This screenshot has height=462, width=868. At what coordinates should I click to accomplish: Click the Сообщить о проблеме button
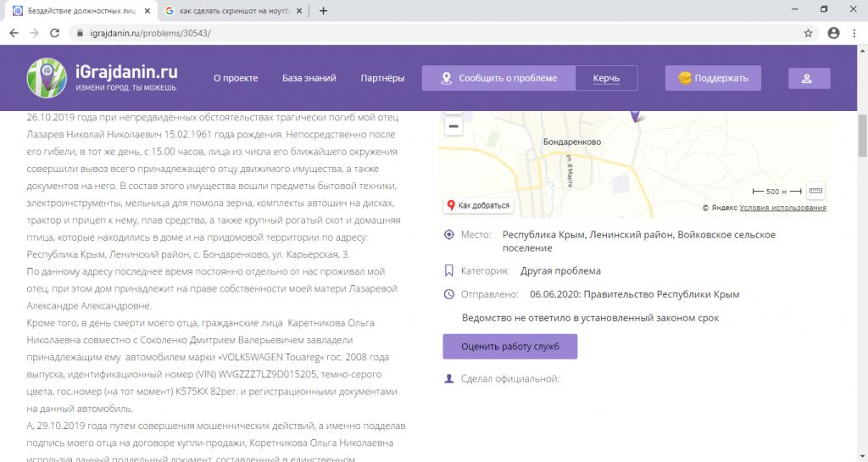click(x=498, y=78)
